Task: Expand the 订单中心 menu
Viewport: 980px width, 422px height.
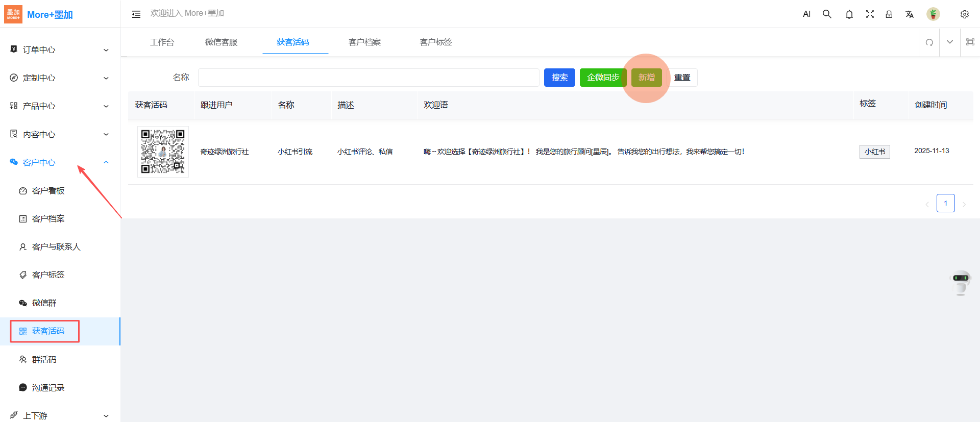Action: [x=60, y=50]
